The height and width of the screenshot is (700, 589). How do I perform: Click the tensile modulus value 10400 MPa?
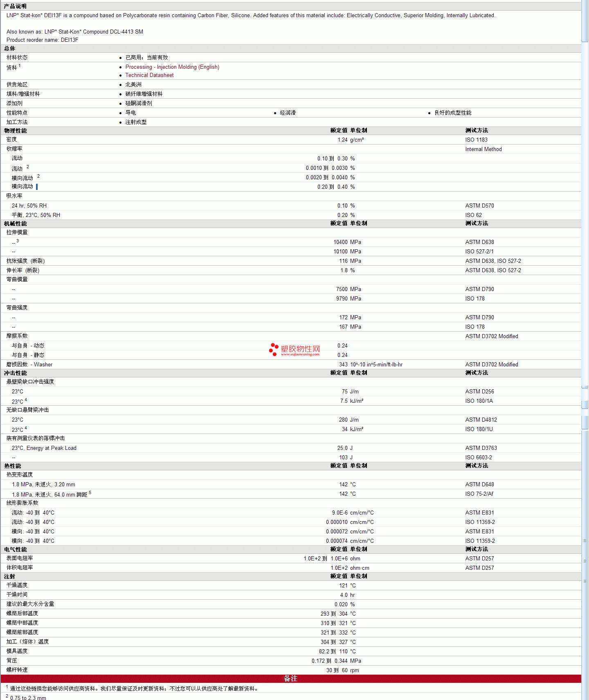pyautogui.click(x=347, y=242)
